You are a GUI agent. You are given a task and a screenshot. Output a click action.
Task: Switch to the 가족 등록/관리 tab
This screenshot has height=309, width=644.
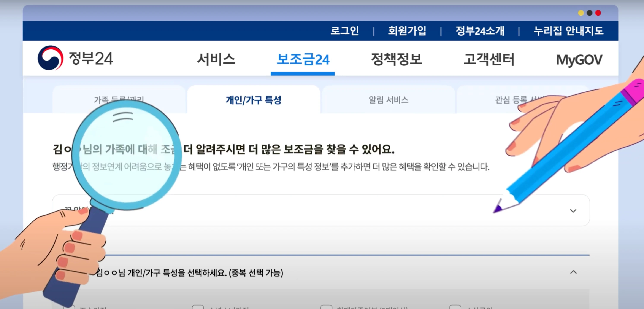119,100
